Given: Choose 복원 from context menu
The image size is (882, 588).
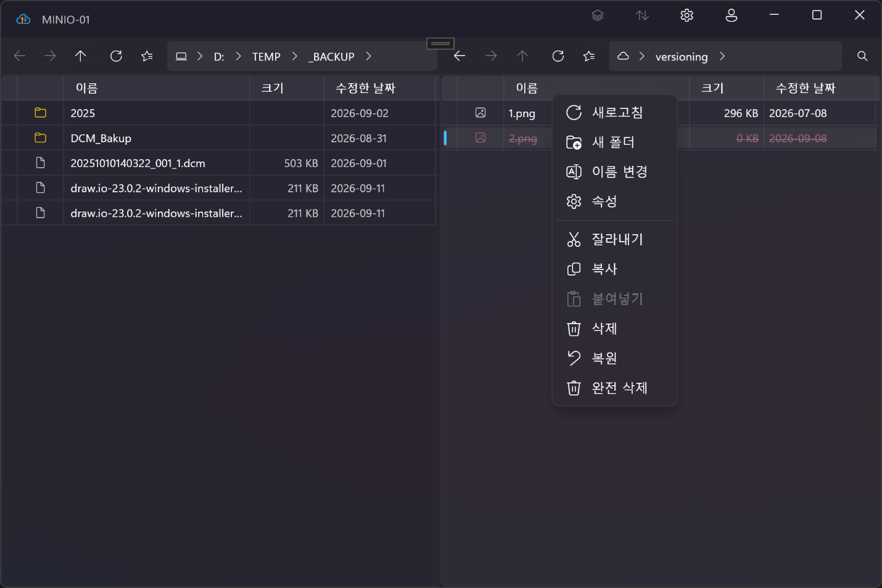Looking at the screenshot, I should tap(615, 358).
